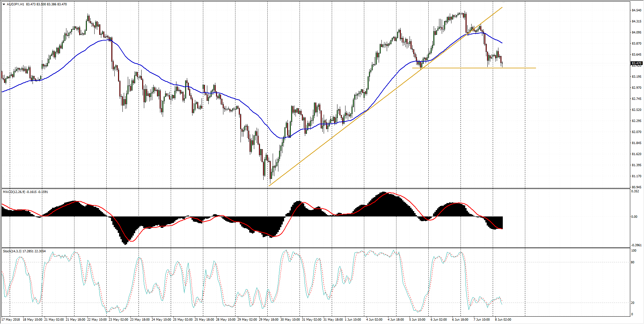Image resolution: width=644 pixels, height=324 pixels.
Task: Click the Stochastic 80 level label
Action: click(633, 262)
